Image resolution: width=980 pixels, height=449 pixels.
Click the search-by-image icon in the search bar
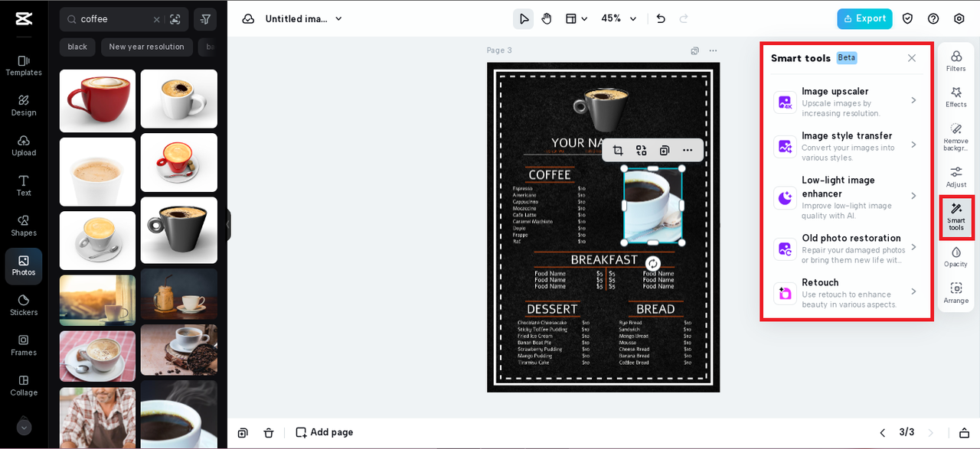tap(175, 18)
